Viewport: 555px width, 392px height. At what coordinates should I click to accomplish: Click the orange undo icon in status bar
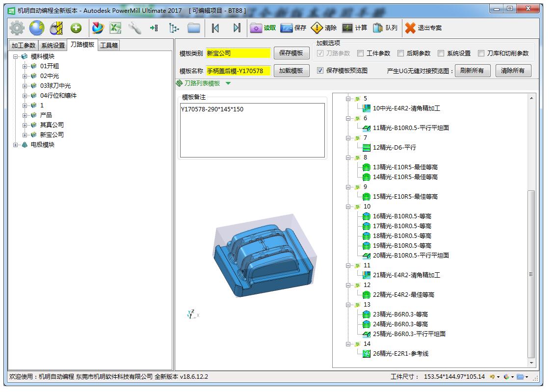point(492,377)
